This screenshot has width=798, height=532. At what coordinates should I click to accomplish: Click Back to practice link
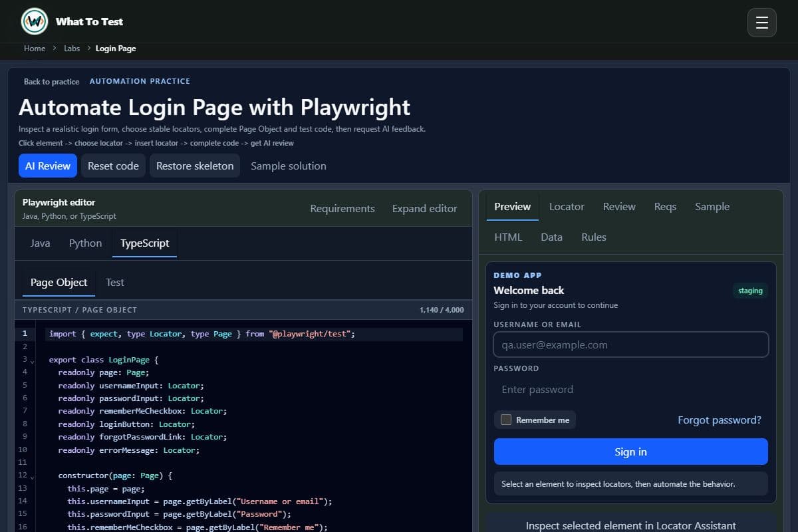tap(51, 81)
